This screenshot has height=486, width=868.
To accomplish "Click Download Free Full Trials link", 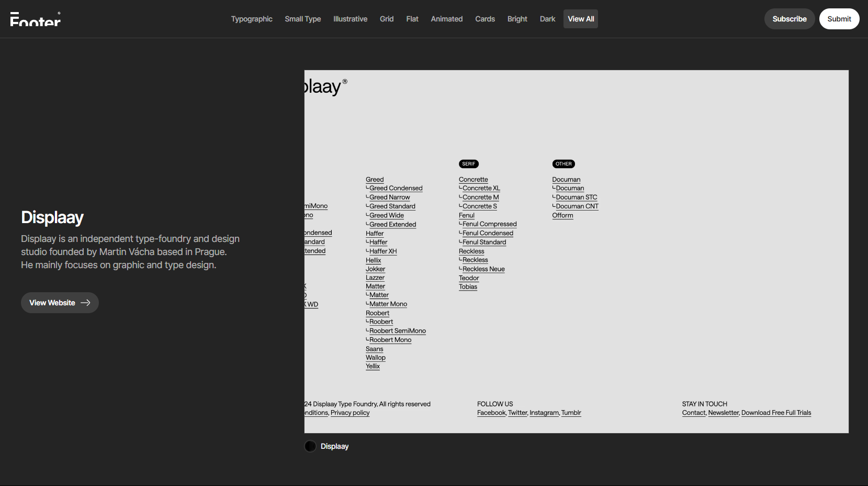I will point(776,413).
